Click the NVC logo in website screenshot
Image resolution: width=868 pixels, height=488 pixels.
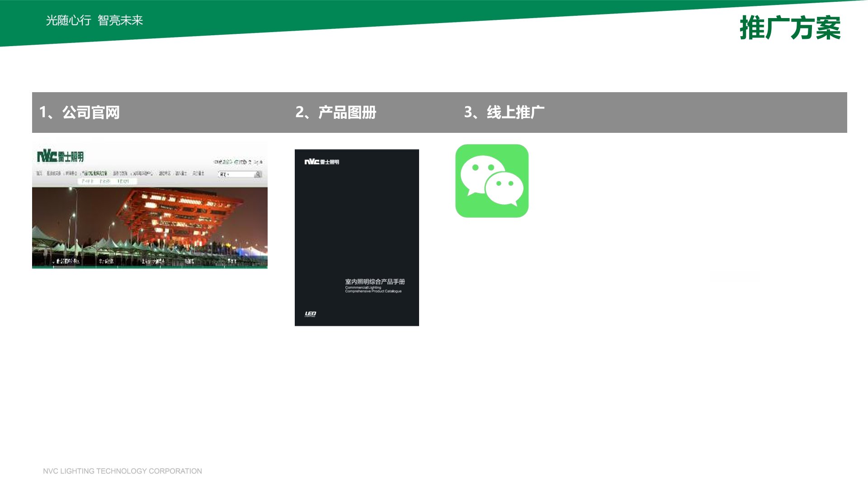pyautogui.click(x=60, y=157)
